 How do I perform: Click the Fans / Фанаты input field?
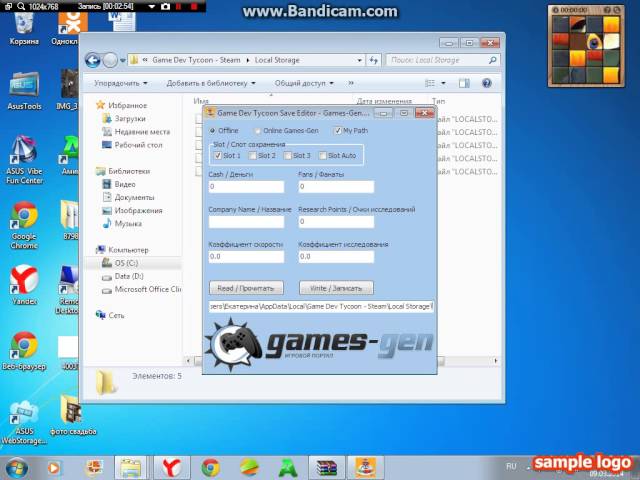pos(336,187)
